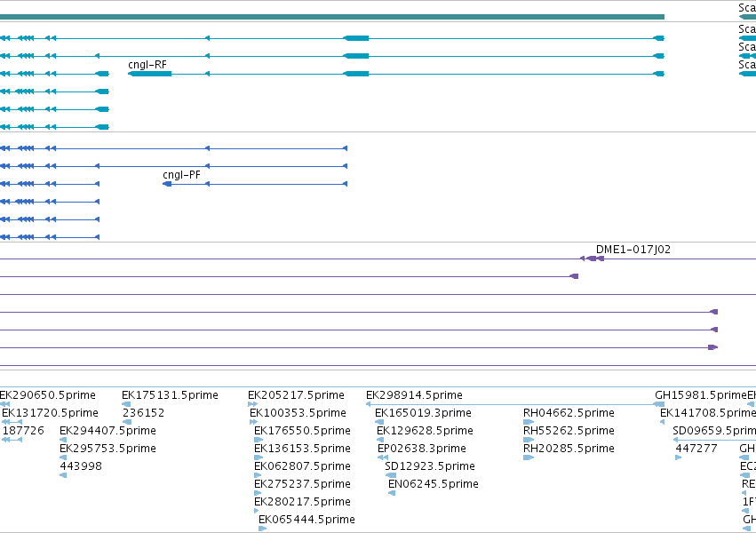This screenshot has width=756, height=533.
Task: Select EK275237.5prime label
Action: (x=302, y=484)
